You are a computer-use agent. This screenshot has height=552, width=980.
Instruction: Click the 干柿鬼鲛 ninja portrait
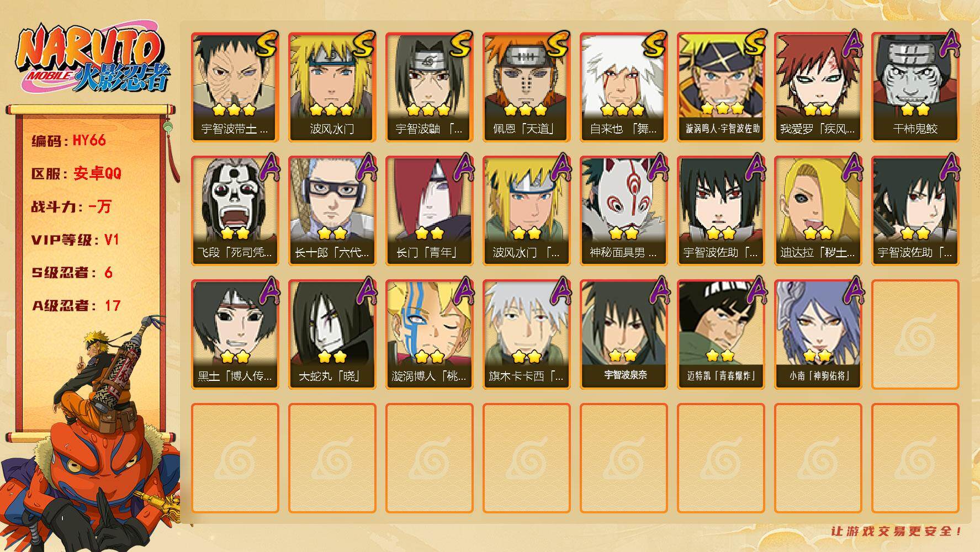click(x=915, y=76)
